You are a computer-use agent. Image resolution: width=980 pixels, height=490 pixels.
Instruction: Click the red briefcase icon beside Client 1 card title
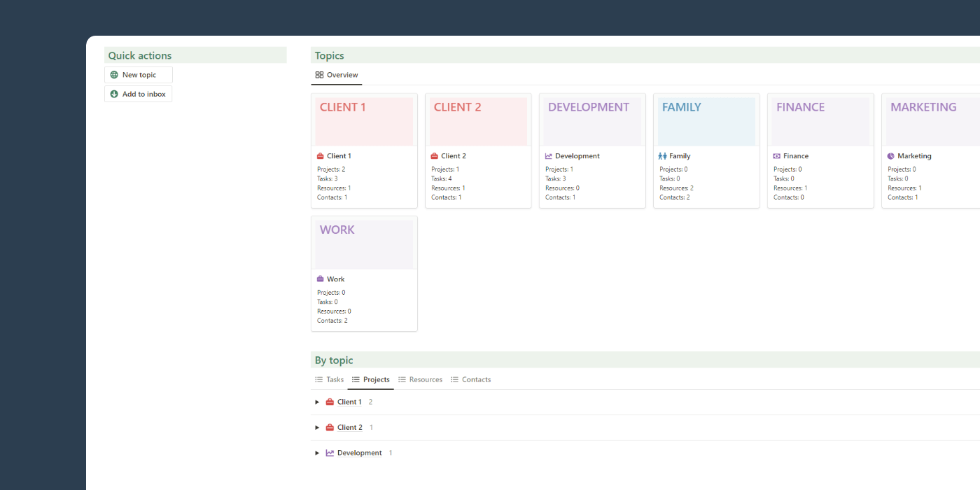[x=320, y=156]
